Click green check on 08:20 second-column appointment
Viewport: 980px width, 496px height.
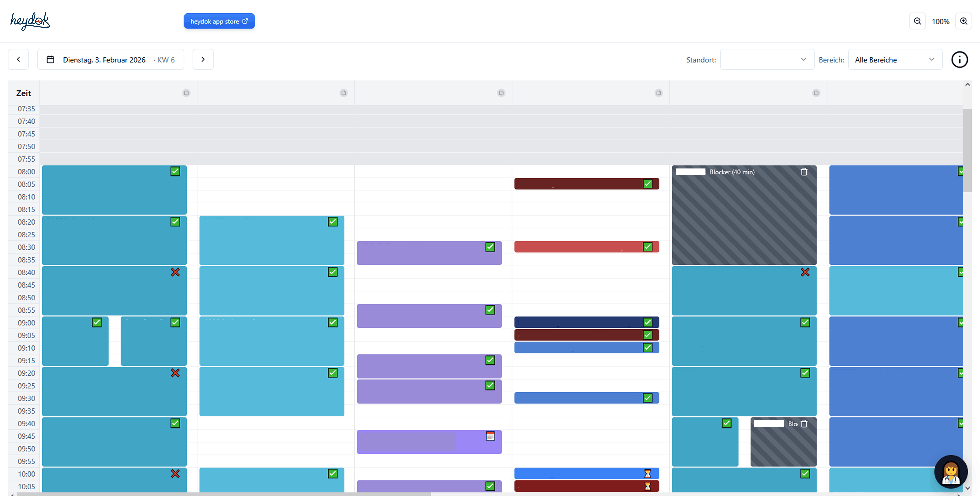(333, 222)
